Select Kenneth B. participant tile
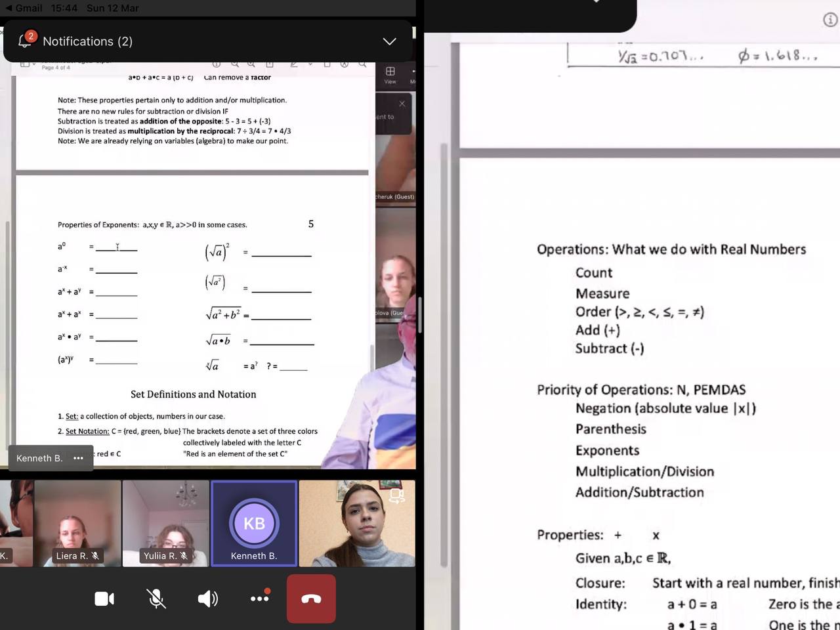840x630 pixels. (254, 524)
